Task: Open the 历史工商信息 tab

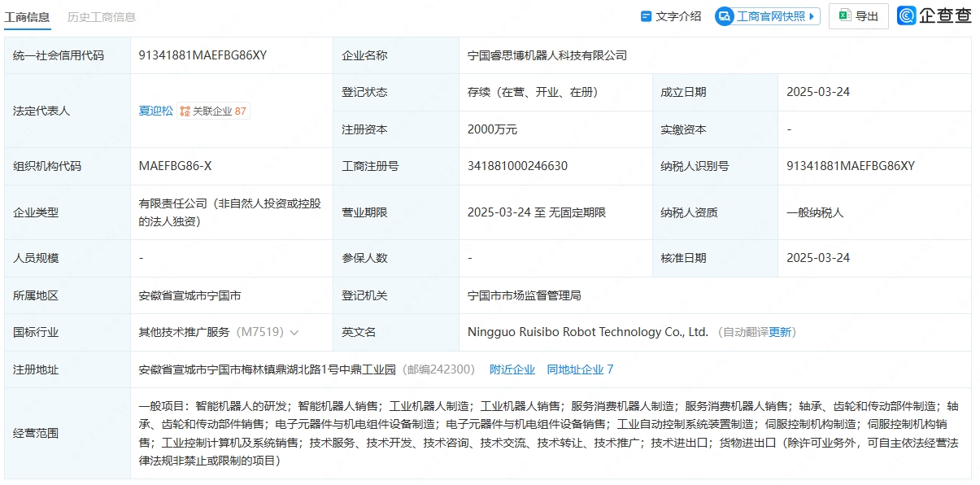Action: [x=102, y=16]
